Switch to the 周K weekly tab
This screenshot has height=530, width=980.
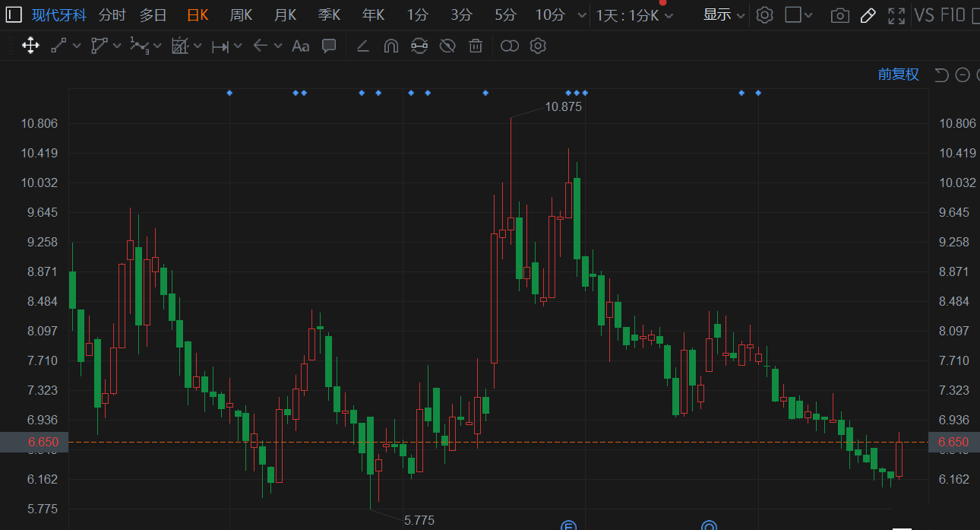(x=241, y=14)
